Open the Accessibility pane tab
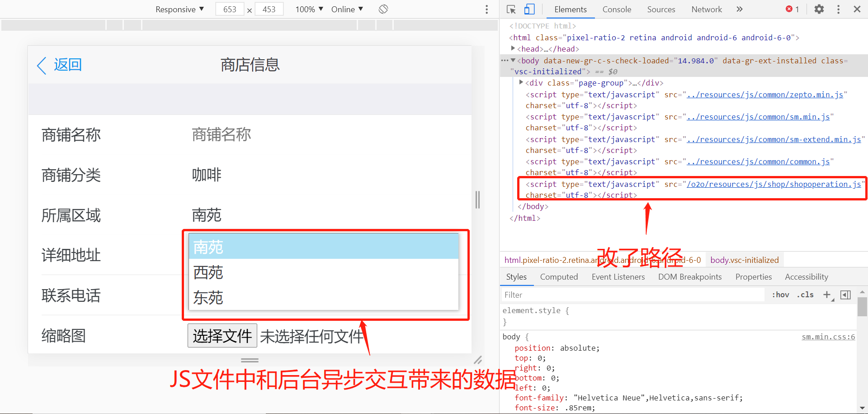 [x=807, y=277]
